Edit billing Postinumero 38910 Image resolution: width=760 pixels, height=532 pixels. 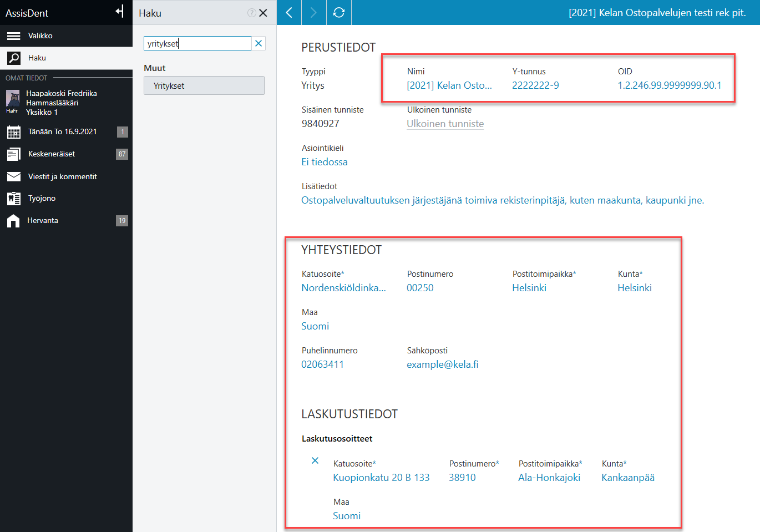point(462,478)
